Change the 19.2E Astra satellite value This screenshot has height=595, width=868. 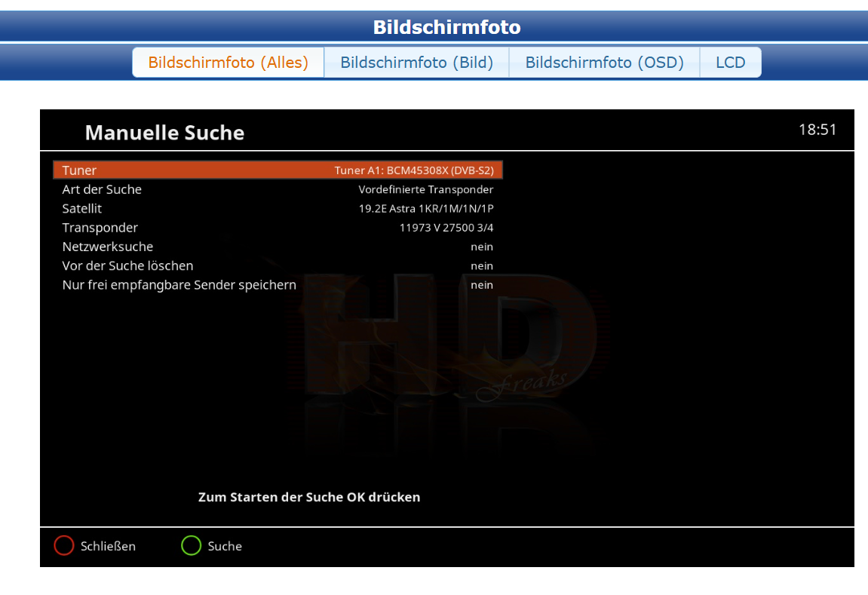(x=425, y=209)
